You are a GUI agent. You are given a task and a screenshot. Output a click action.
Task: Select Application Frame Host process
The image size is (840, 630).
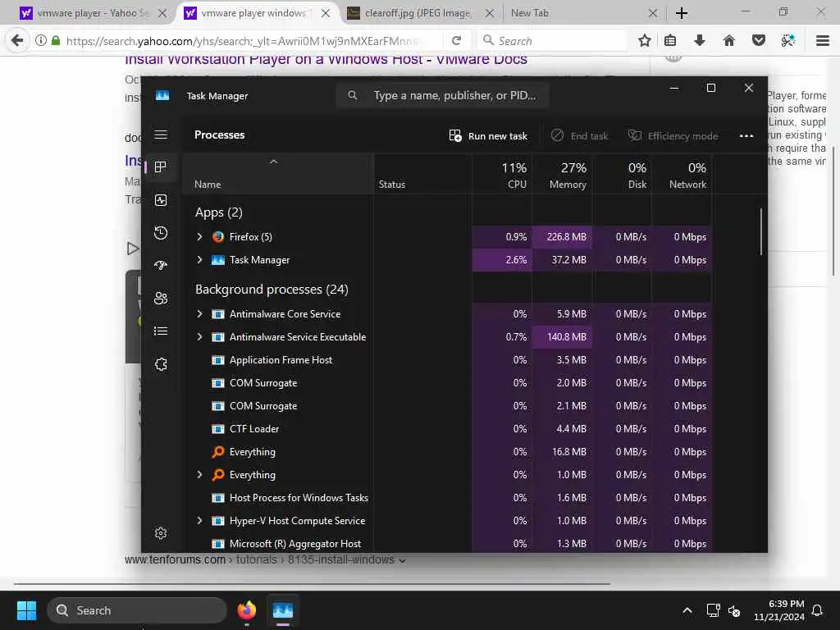coord(448,360)
